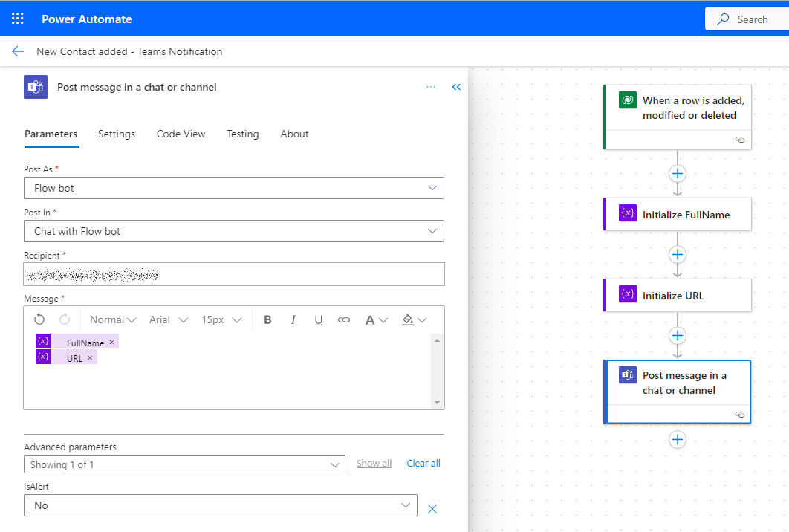This screenshot has width=789, height=532.
Task: Click the flow name New Contact added
Action: (129, 51)
